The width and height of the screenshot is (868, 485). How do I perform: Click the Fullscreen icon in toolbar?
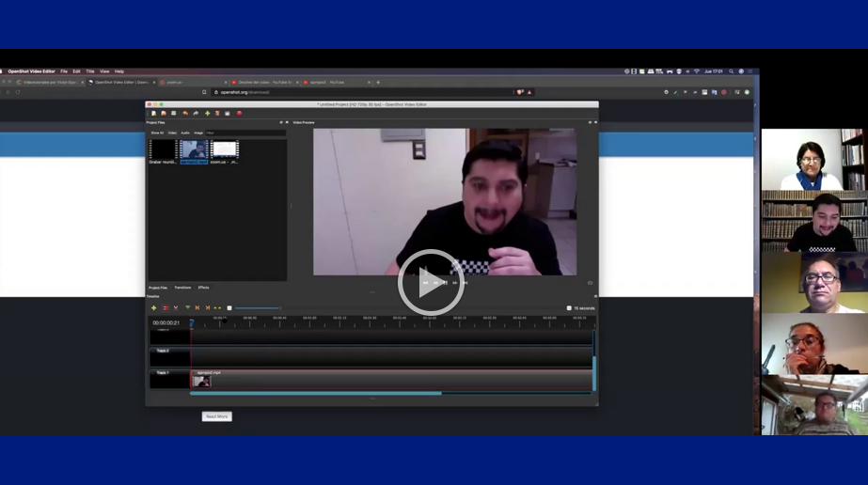click(228, 114)
